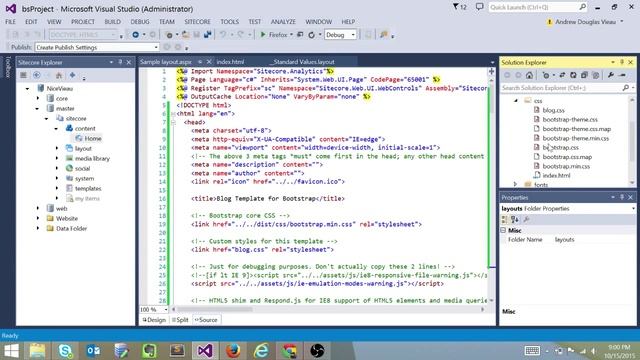Switch to the _Standard Values.layout tab
The width and height of the screenshot is (640, 360).
click(303, 62)
